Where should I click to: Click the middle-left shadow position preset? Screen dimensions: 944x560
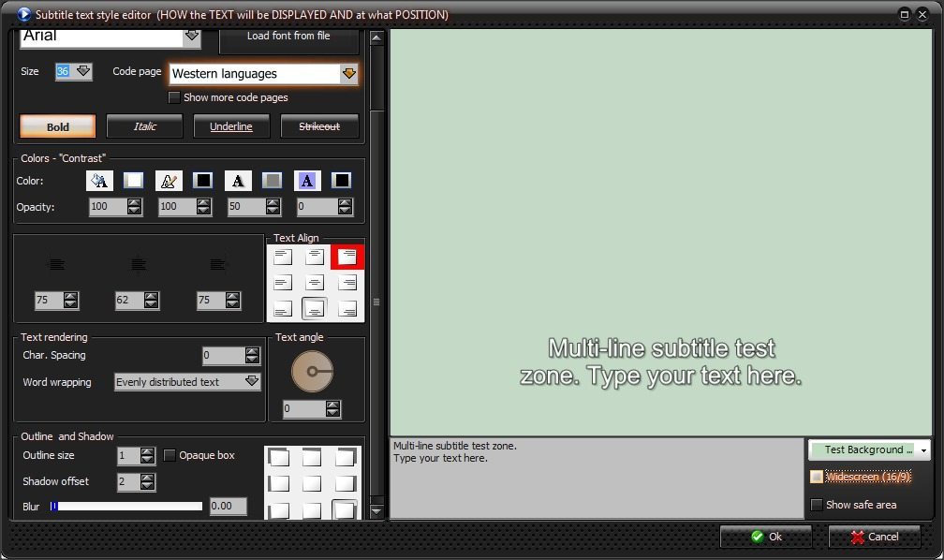click(x=280, y=483)
